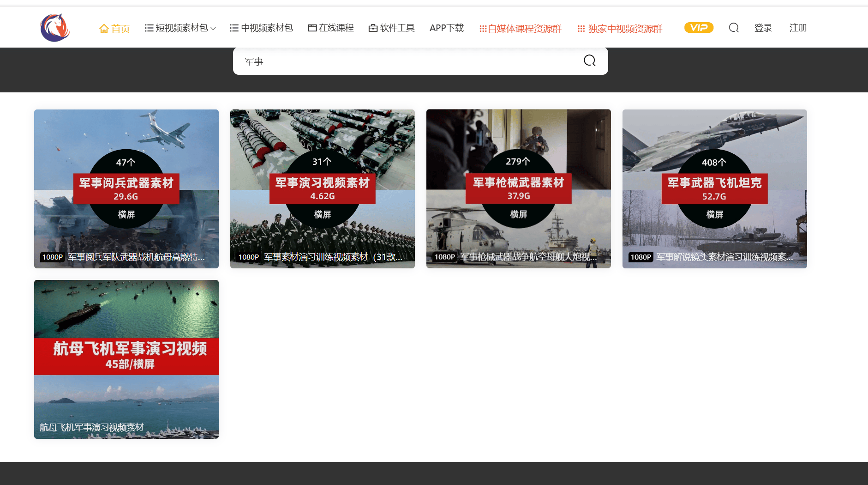This screenshot has width=868, height=485.
Task: Open search via header magnifier icon
Action: click(734, 28)
